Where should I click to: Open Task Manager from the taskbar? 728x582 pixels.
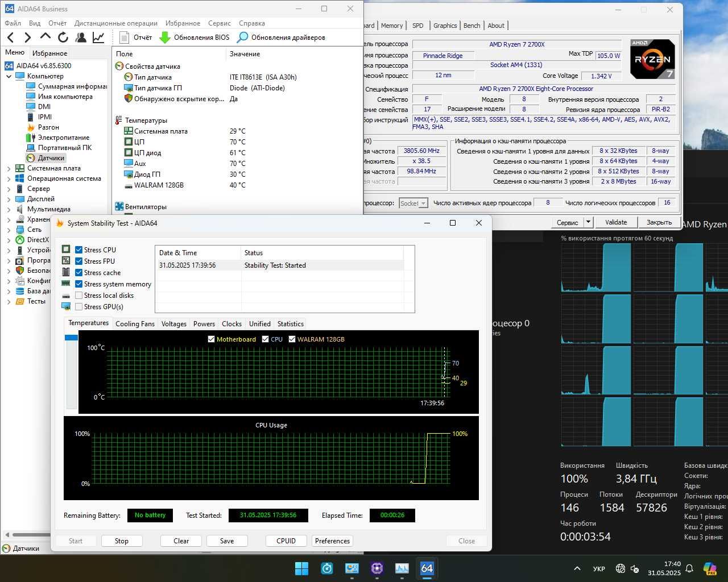(402, 568)
